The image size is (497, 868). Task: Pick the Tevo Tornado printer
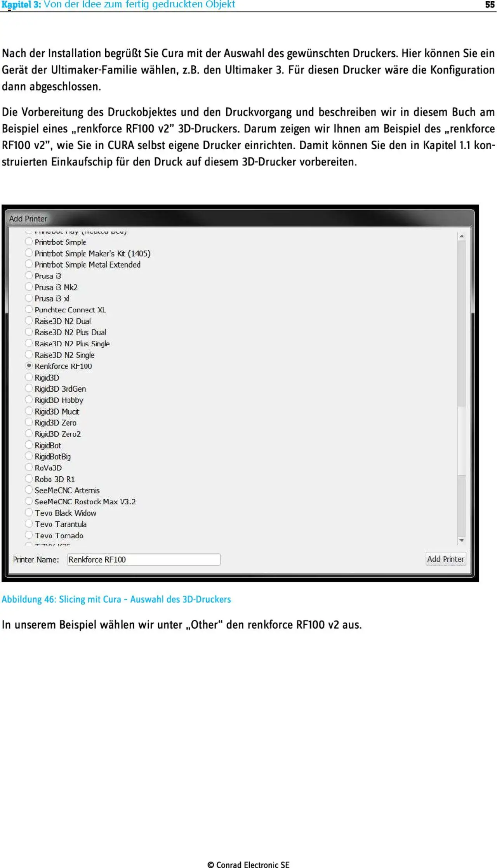[x=29, y=535]
